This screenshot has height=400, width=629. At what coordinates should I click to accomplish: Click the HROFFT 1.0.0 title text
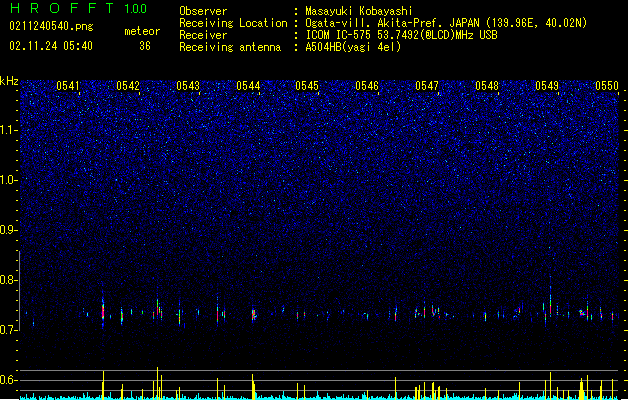78,8
